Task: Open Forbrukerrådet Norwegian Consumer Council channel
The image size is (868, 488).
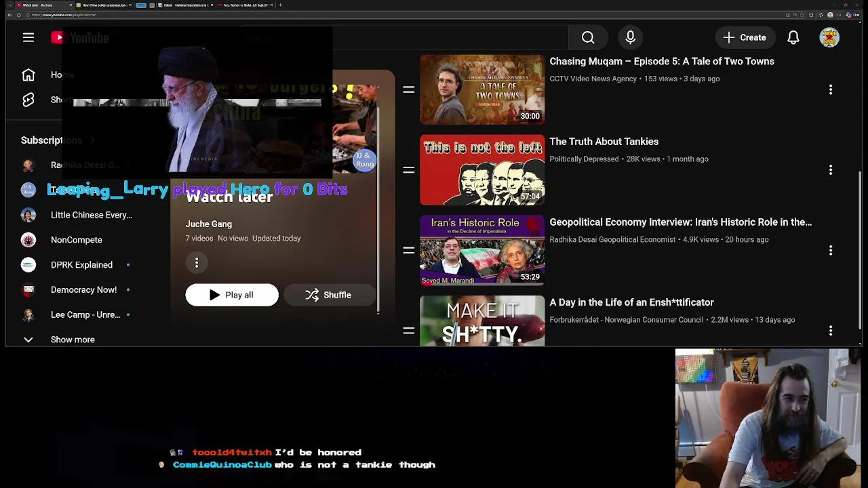Action: pos(627,320)
